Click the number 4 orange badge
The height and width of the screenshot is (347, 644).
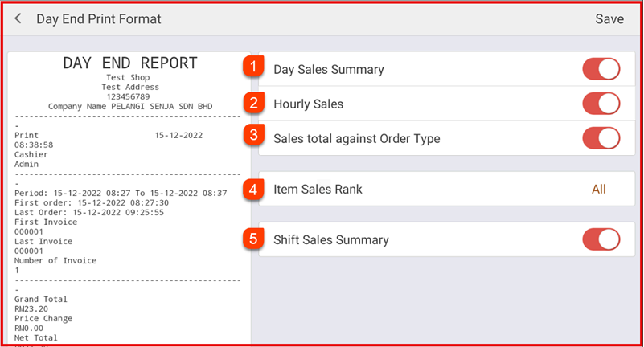point(254,190)
